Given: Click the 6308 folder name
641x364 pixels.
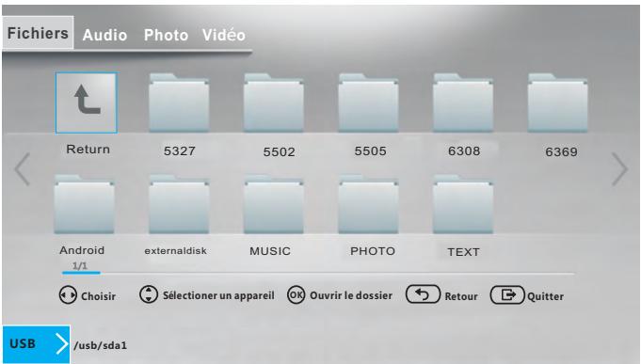Looking at the screenshot, I should point(464,151).
